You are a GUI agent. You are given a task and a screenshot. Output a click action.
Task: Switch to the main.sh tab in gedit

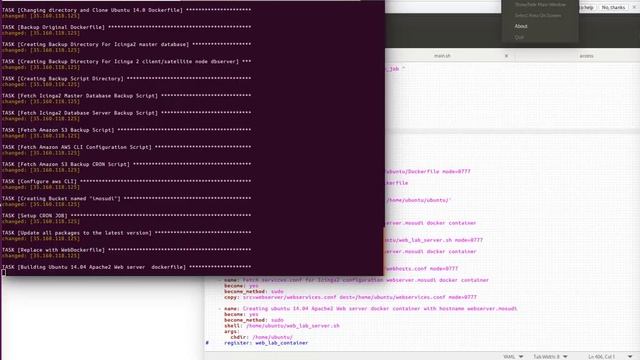coord(442,56)
